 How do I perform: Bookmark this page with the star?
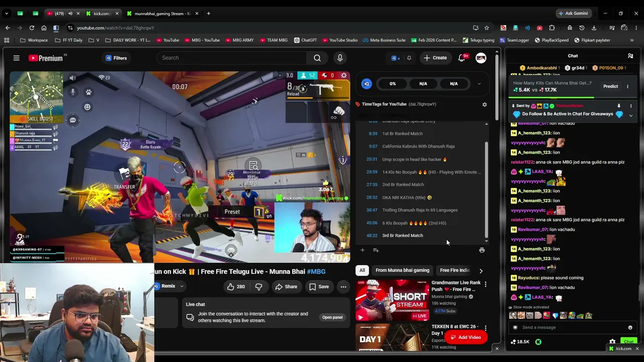(487, 28)
